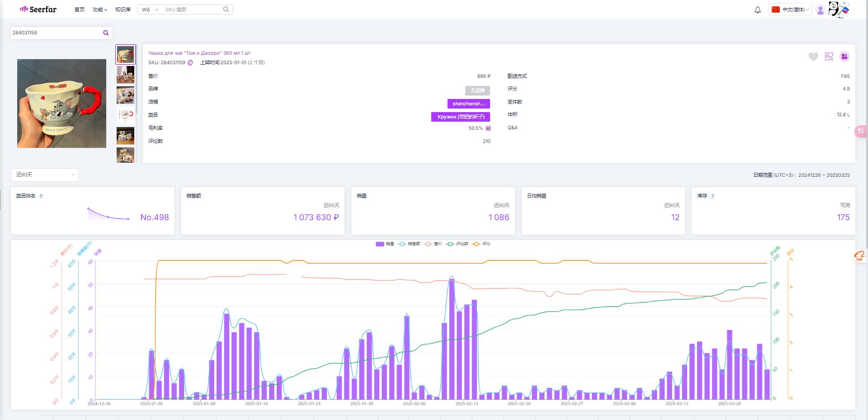This screenshot has height=420, width=868.
Task: Toggle the 售价 series in chart legend
Action: [x=434, y=244]
